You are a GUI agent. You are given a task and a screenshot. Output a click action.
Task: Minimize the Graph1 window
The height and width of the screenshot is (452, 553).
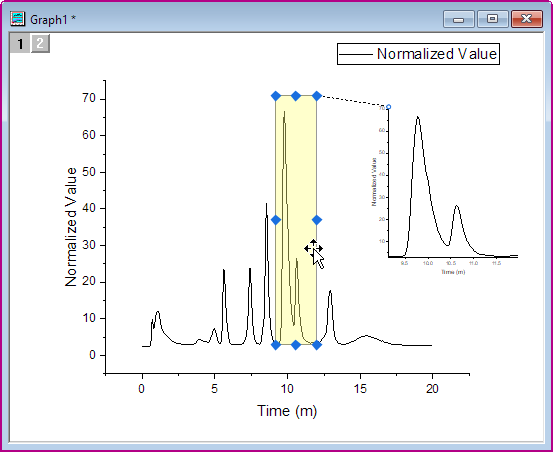coord(458,19)
